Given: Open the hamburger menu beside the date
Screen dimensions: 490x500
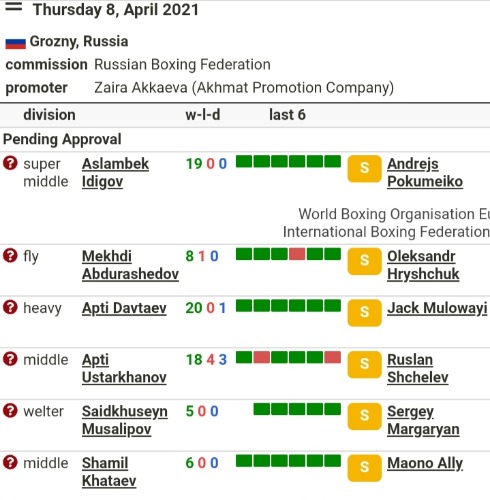Looking at the screenshot, I should [x=14, y=7].
